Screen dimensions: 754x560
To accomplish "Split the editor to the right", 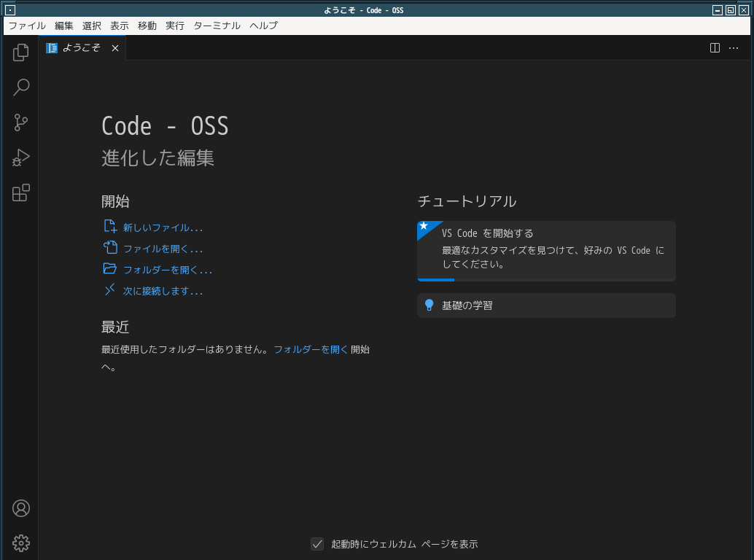I will click(x=715, y=47).
